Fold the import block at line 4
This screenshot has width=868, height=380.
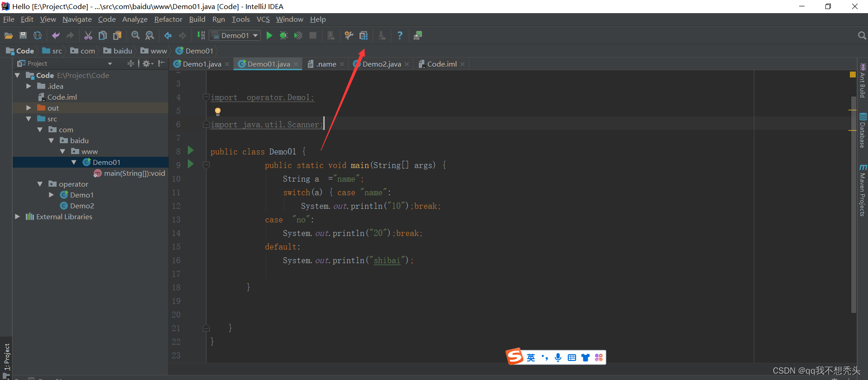pos(206,97)
